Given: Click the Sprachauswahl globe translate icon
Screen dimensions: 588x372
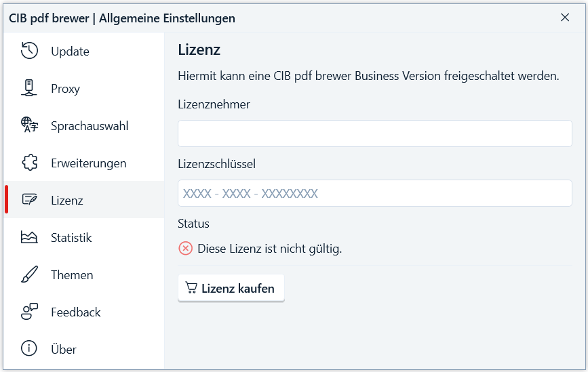Looking at the screenshot, I should (29, 125).
